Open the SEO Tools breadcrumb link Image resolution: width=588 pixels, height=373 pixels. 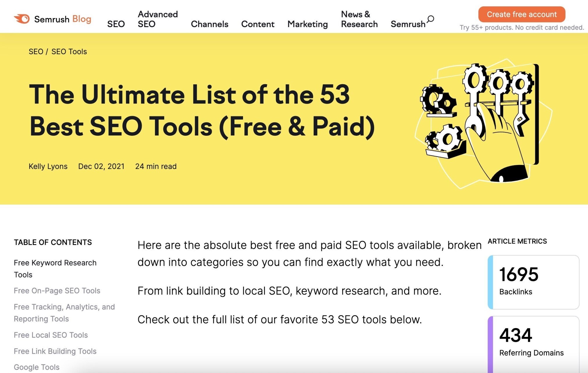pos(69,52)
